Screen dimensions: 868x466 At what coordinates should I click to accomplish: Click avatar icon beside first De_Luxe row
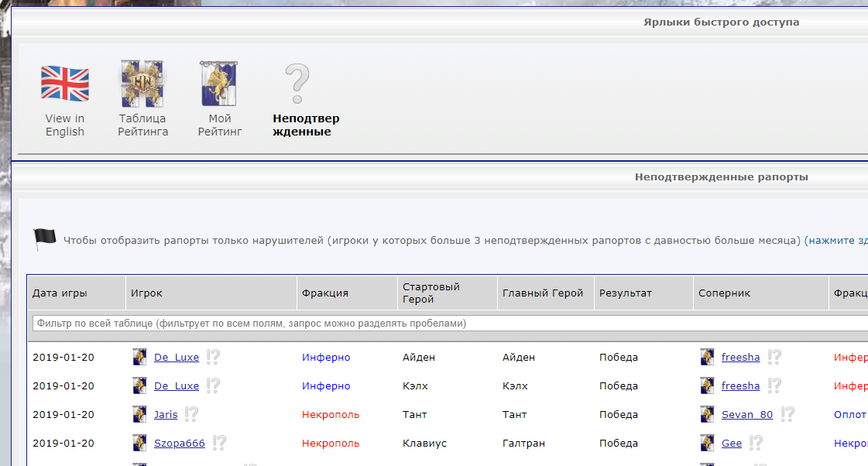(x=139, y=357)
